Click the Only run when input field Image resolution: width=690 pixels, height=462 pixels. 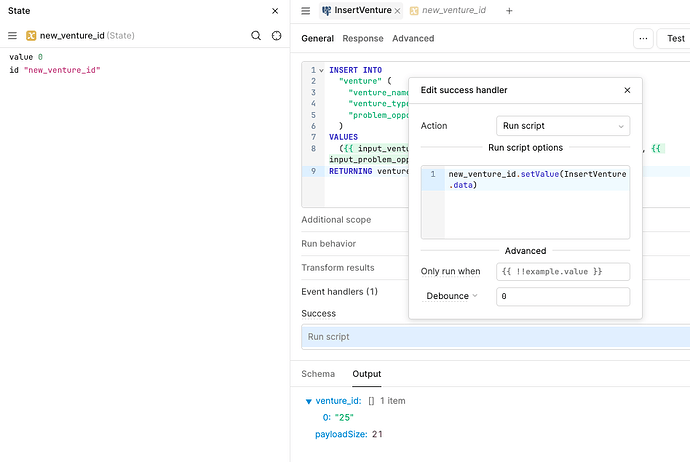[x=563, y=272]
